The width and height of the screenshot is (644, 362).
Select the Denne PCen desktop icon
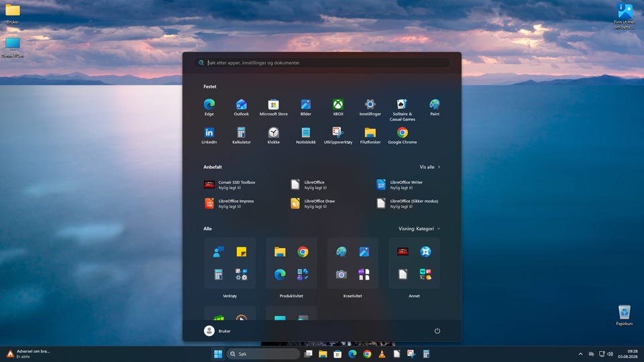coord(13,48)
